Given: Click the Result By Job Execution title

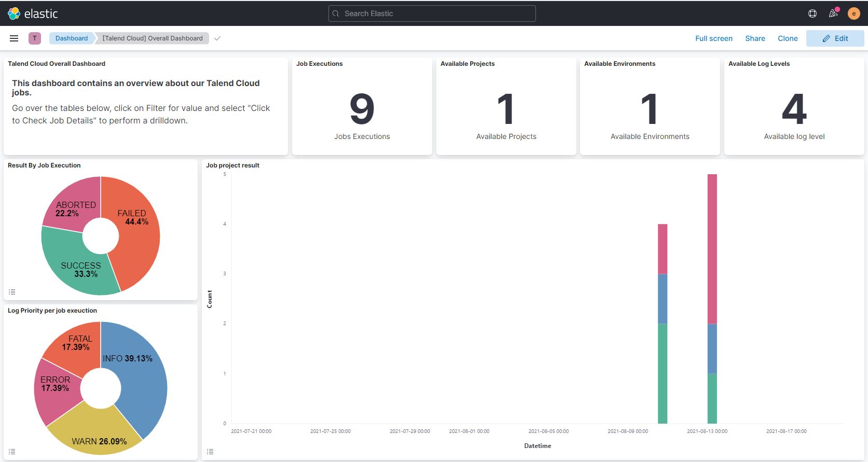Looking at the screenshot, I should click(x=44, y=165).
